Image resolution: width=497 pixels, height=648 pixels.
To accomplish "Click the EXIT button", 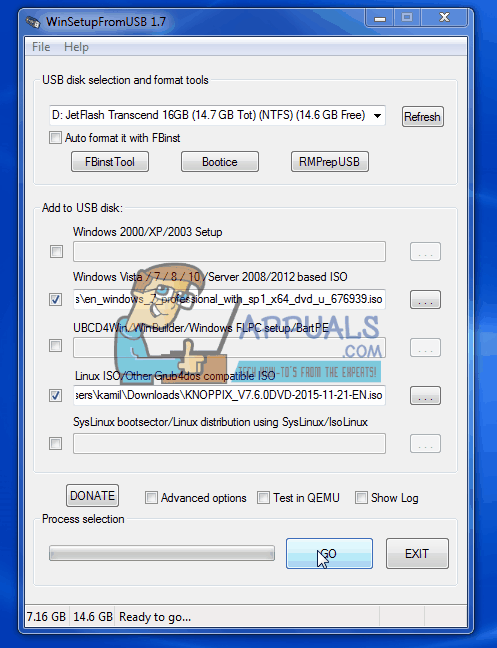I will tap(417, 553).
